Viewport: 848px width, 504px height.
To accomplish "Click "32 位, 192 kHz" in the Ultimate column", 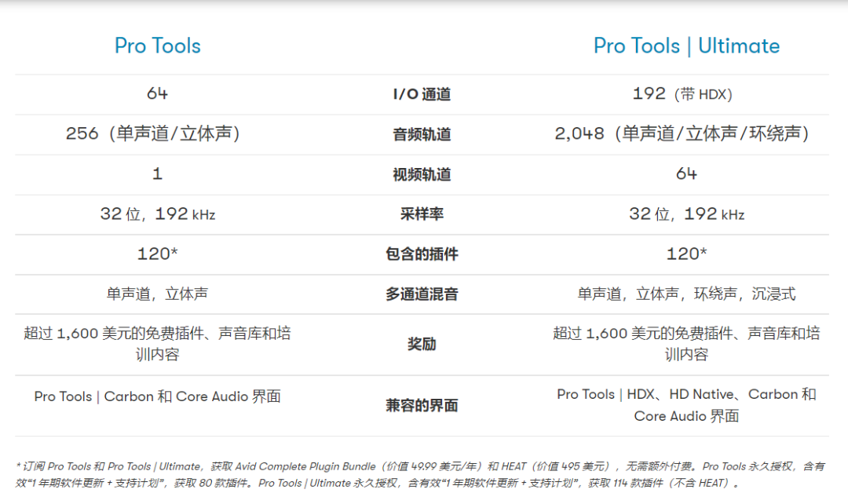I will click(x=686, y=214).
